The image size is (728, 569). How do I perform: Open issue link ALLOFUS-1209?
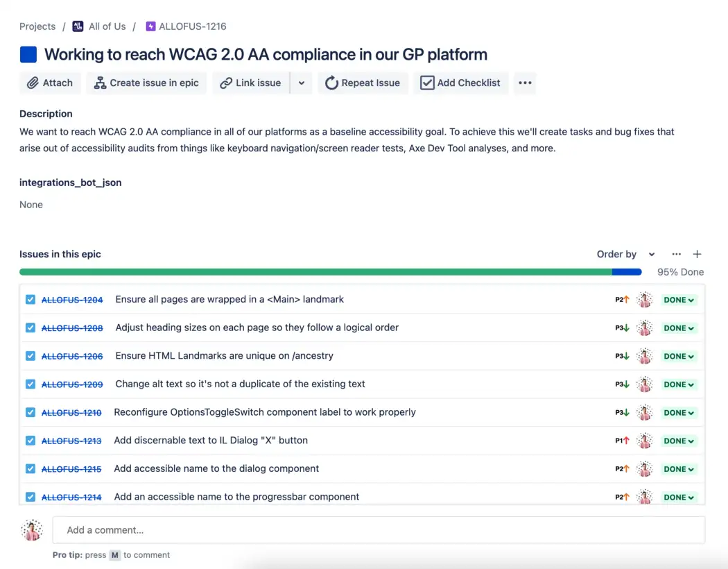pos(72,384)
